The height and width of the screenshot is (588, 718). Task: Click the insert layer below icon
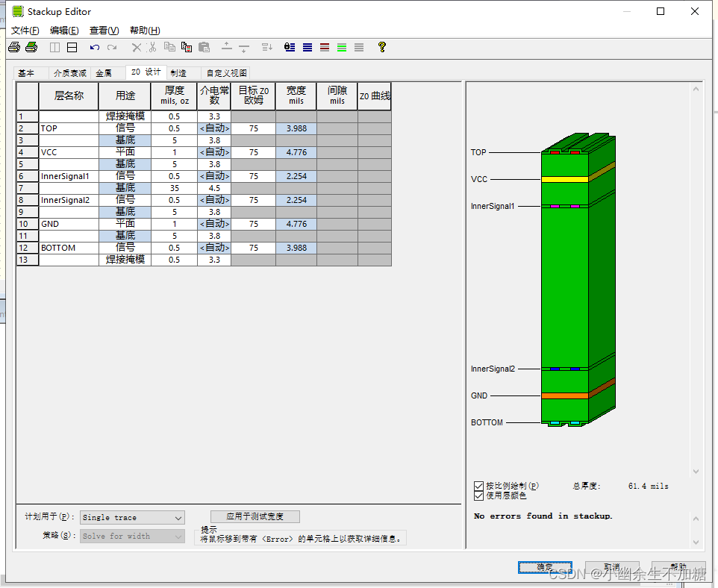[x=244, y=48]
